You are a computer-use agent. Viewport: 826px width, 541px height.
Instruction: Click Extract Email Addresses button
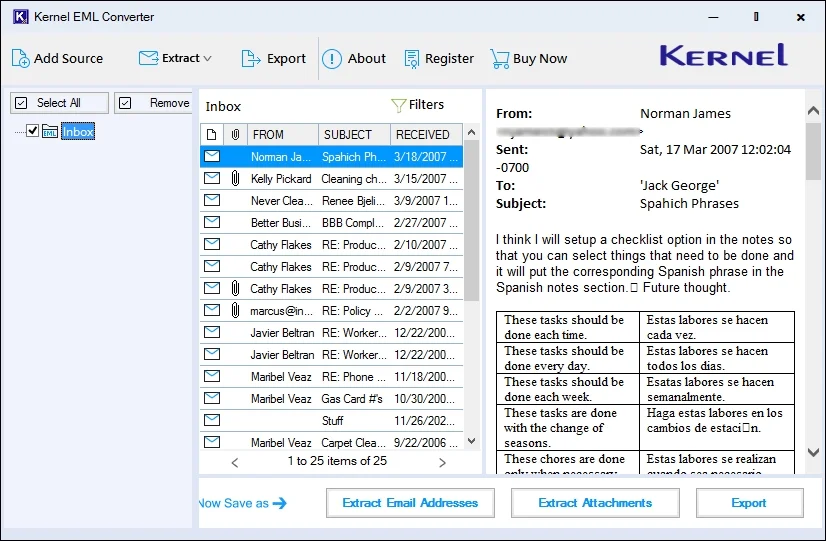(x=410, y=503)
